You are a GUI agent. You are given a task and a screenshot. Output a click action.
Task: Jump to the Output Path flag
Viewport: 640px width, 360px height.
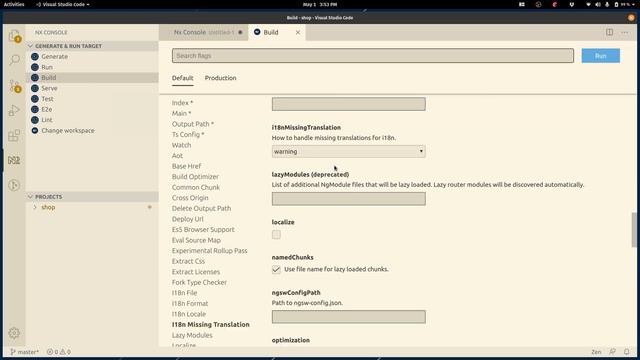pos(193,124)
